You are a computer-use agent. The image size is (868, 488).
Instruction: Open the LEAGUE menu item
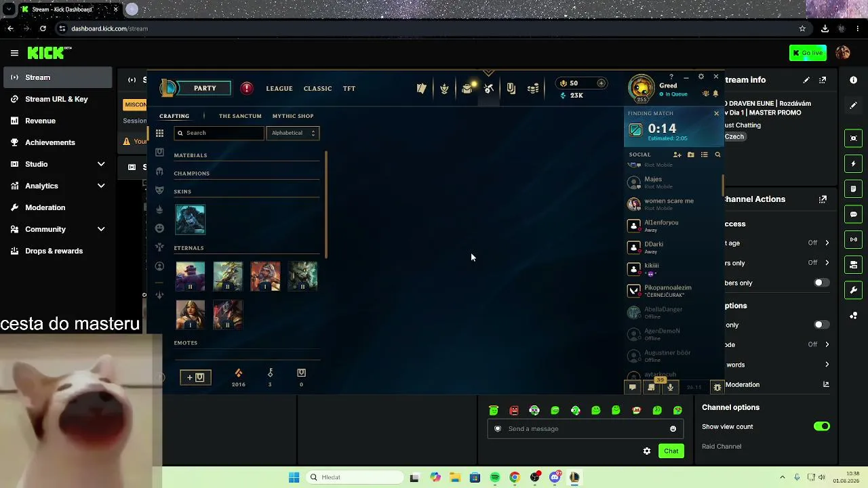pos(279,89)
